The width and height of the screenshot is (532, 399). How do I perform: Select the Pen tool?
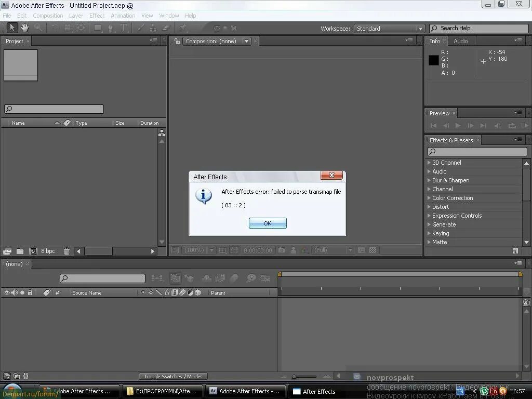click(x=111, y=28)
